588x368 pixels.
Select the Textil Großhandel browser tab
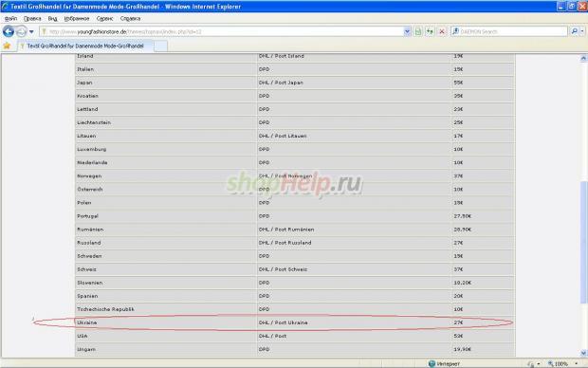click(x=85, y=46)
